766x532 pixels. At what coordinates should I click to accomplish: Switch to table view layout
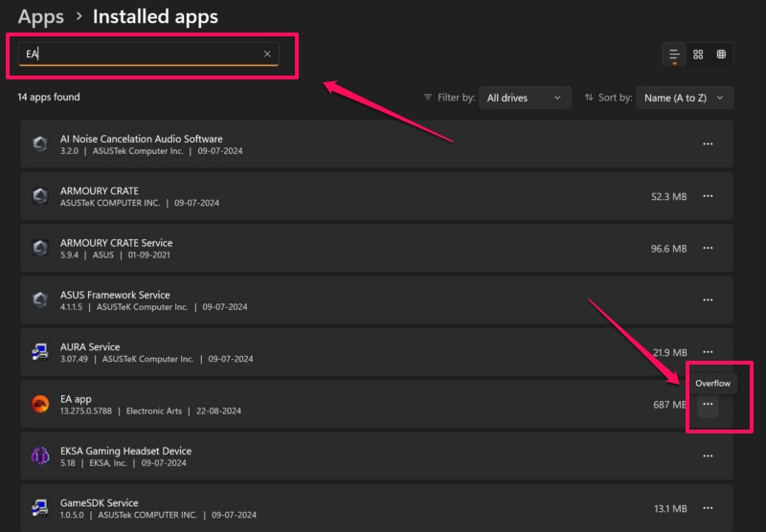(x=721, y=55)
